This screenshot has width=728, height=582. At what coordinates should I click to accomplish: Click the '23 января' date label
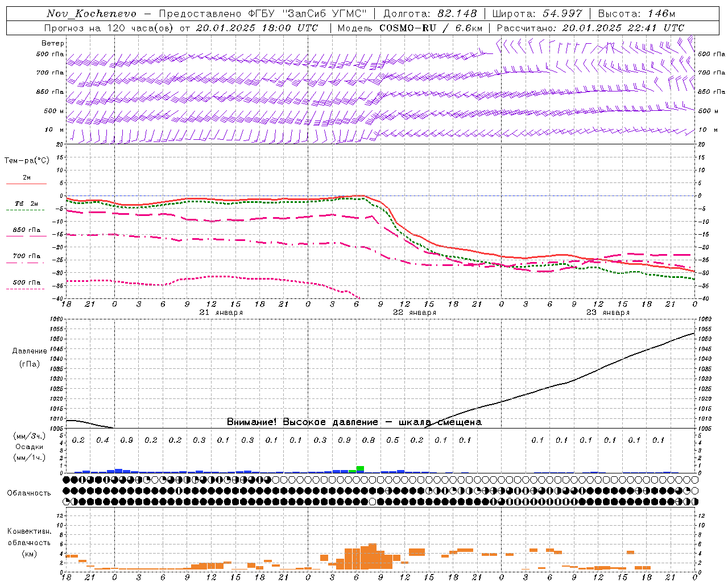pyautogui.click(x=608, y=313)
